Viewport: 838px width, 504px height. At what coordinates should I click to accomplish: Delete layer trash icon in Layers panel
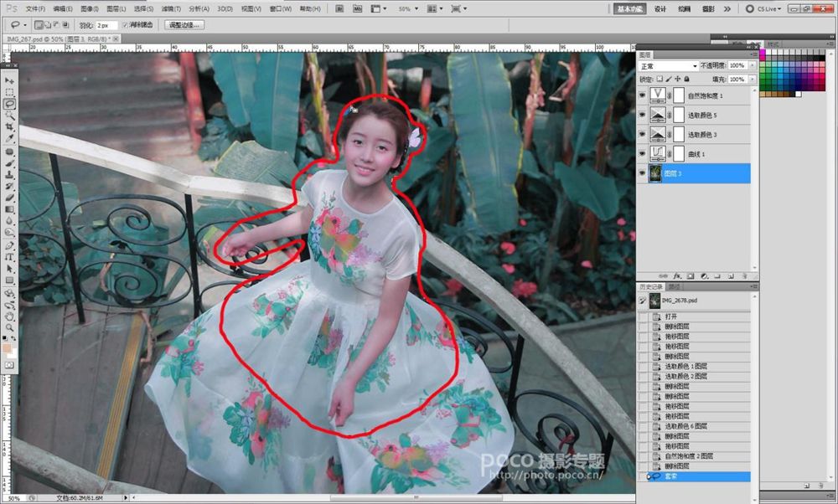coord(744,276)
